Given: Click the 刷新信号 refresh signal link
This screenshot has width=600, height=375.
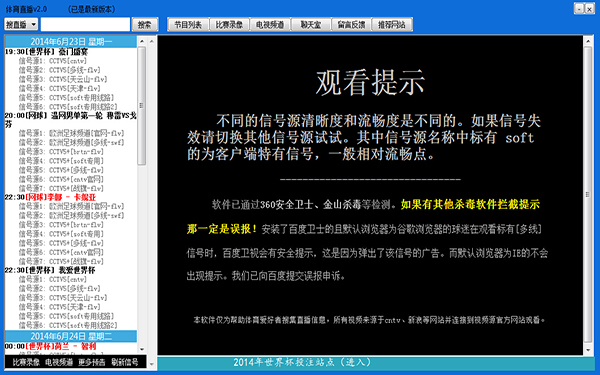Looking at the screenshot, I should (125, 362).
